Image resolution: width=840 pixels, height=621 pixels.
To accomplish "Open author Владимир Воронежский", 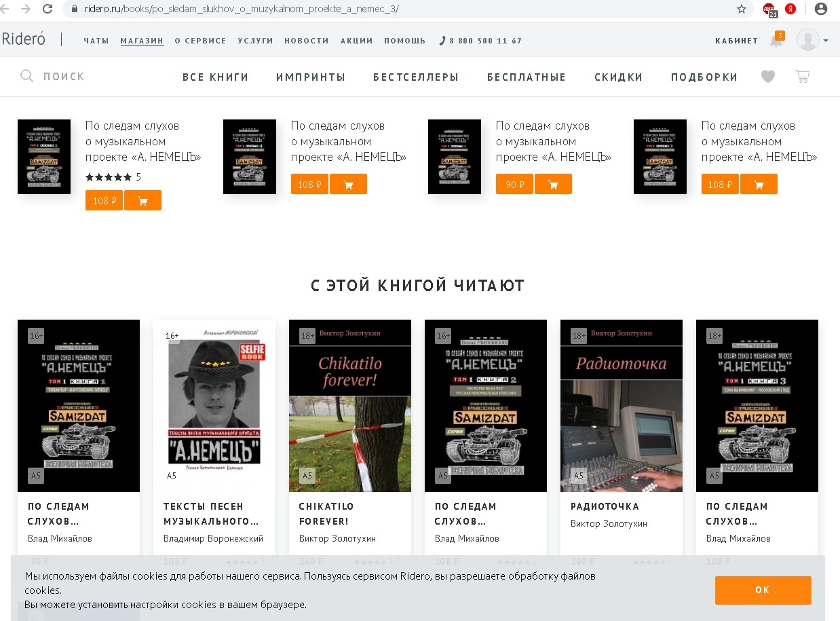I will pyautogui.click(x=213, y=538).
